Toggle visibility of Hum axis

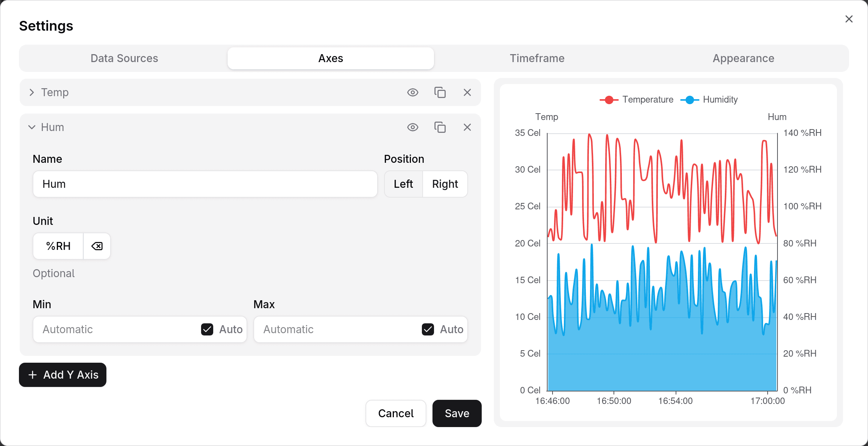[x=412, y=127]
